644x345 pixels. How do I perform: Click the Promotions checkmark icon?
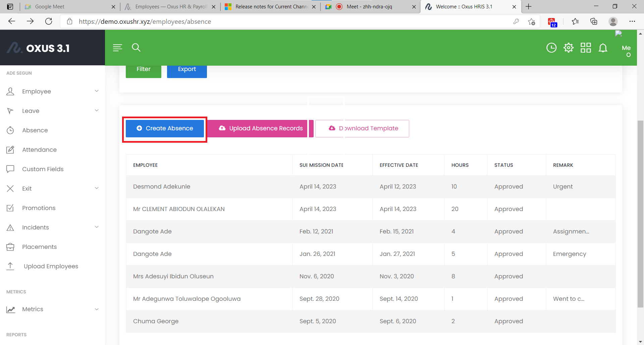10,208
